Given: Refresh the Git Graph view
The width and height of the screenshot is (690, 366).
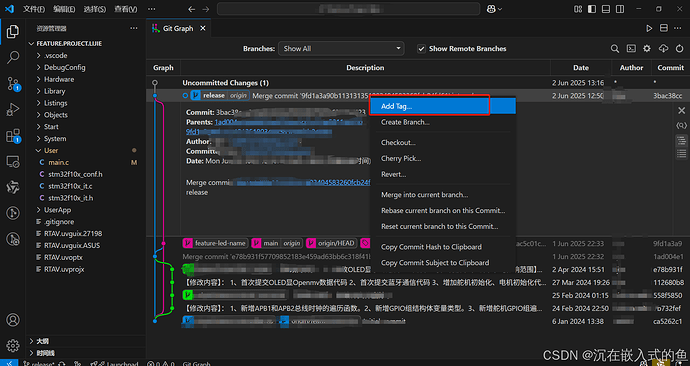Looking at the screenshot, I should [679, 49].
